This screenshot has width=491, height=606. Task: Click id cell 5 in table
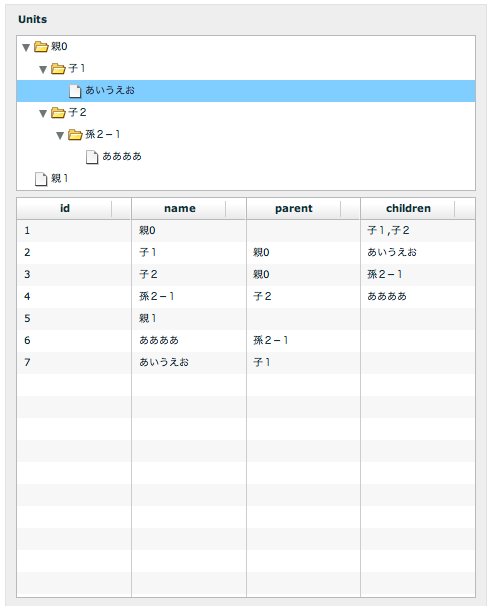[x=74, y=319]
